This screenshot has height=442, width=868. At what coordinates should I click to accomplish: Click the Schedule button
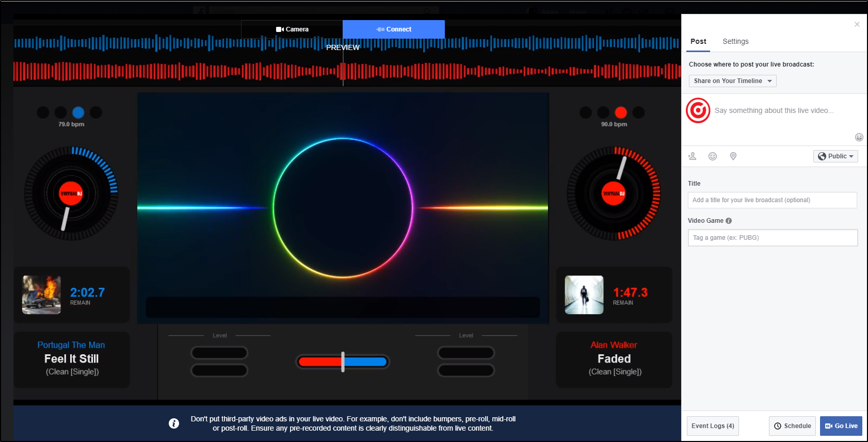pos(792,426)
